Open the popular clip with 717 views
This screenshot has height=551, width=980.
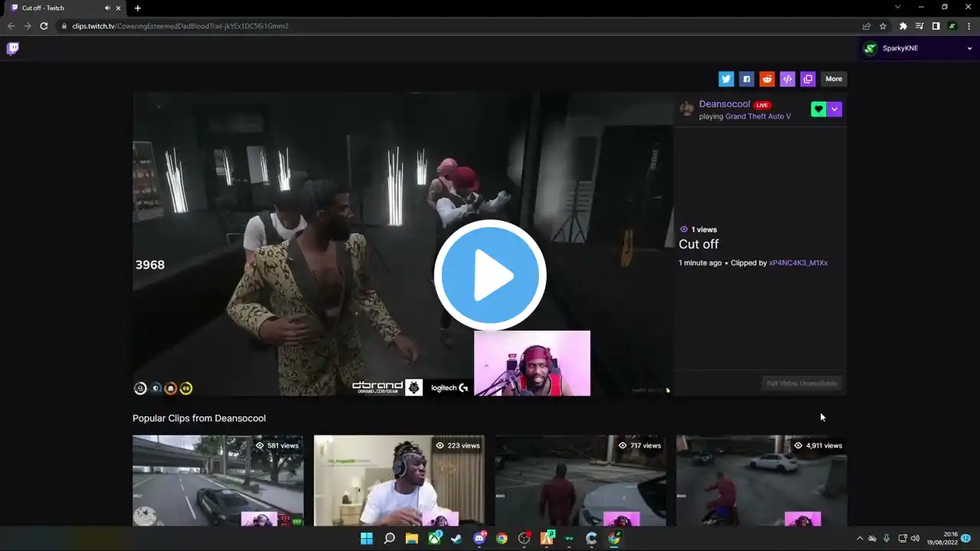(x=580, y=481)
